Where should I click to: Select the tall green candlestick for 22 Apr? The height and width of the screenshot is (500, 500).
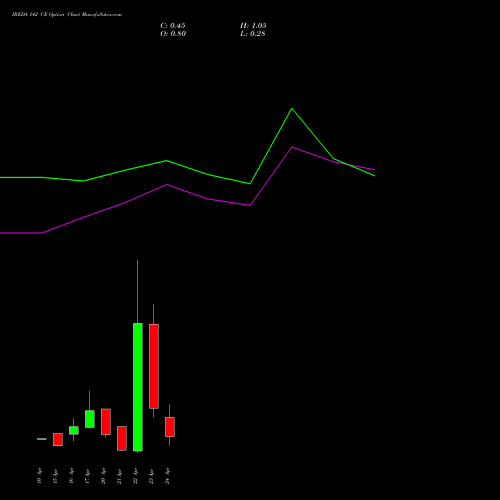[x=138, y=387]
